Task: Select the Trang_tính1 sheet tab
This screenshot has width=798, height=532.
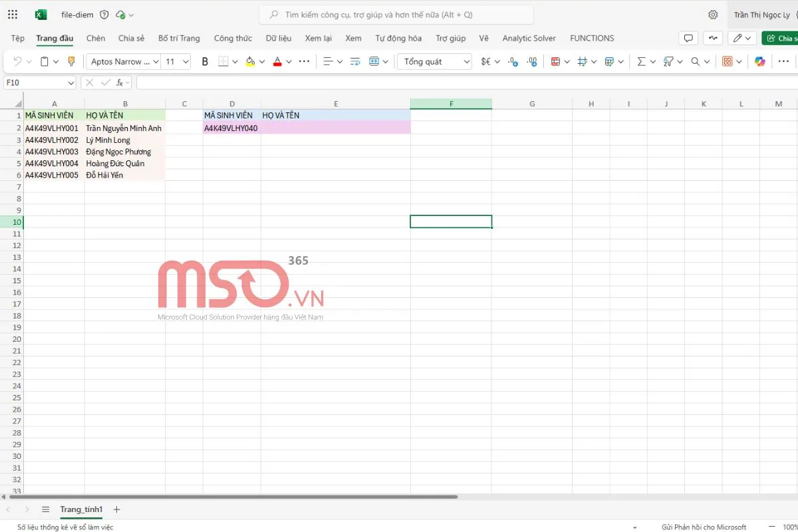Action: (81, 509)
